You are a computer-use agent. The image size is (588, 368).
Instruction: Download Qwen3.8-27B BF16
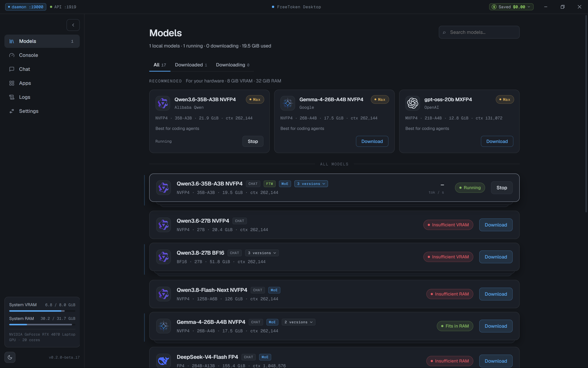click(x=496, y=257)
